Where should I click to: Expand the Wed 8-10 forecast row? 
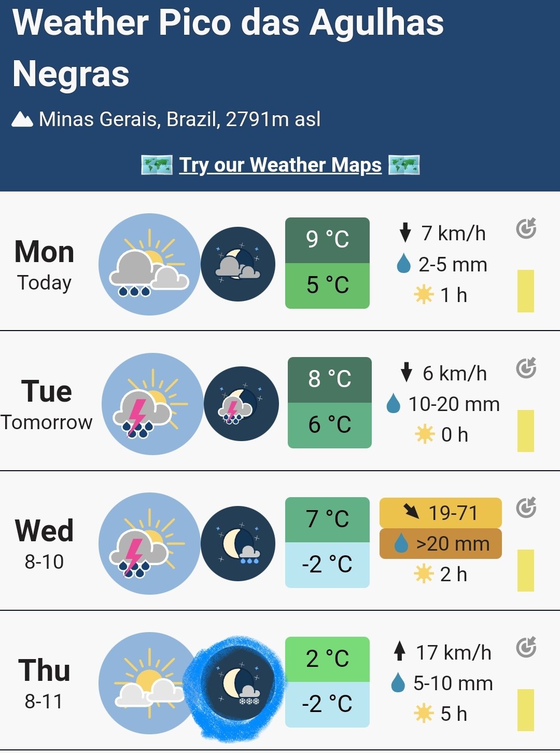[280, 541]
